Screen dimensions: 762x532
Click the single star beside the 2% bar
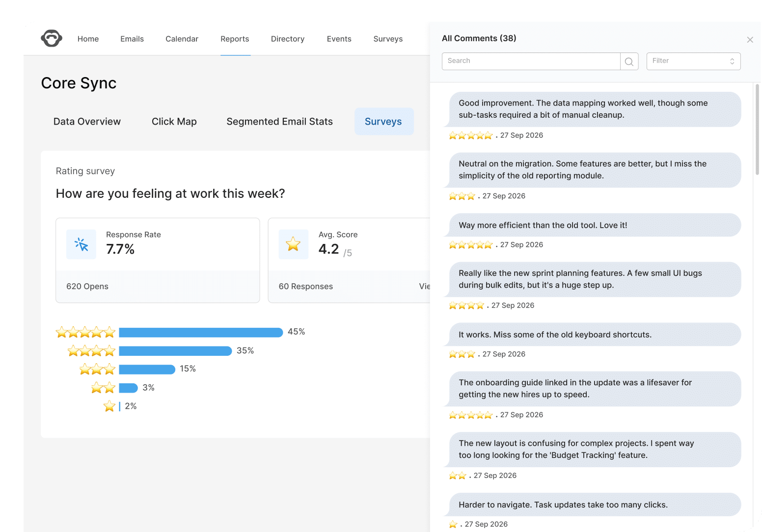click(x=109, y=406)
